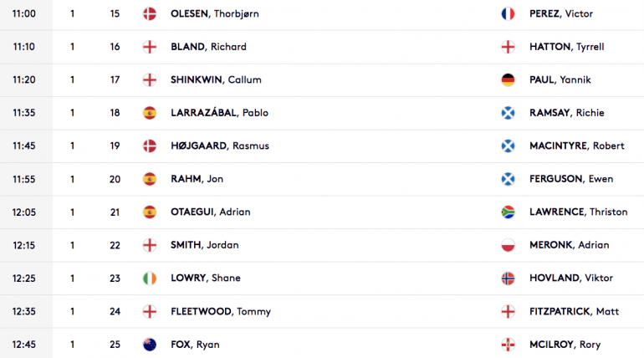Click the Germany flag beside PAUL, Yannik

point(508,79)
